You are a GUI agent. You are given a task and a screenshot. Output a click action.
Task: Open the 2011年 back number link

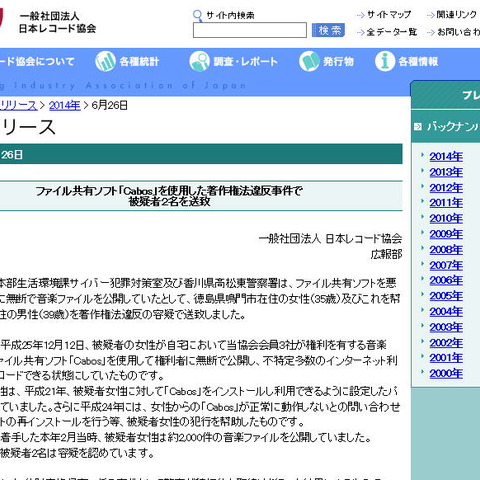446,203
